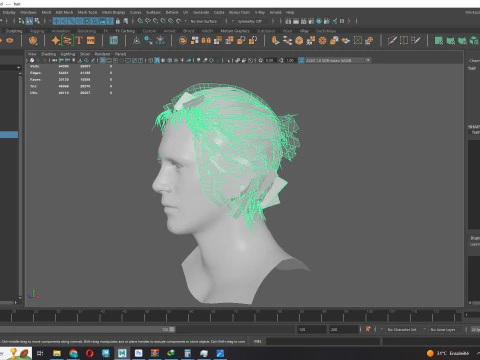This screenshot has height=360, width=480.
Task: Click the orange basketball-like sphere shelf icon
Action: tap(322, 41)
